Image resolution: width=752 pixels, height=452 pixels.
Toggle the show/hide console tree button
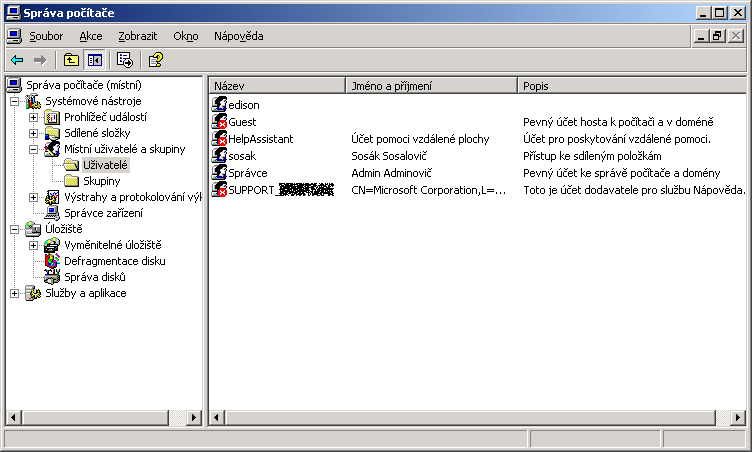(x=94, y=60)
